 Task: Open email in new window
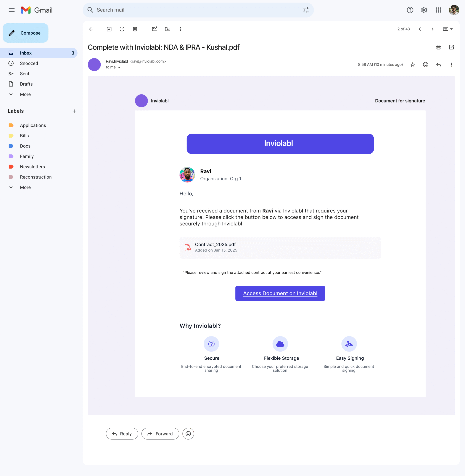pos(451,47)
